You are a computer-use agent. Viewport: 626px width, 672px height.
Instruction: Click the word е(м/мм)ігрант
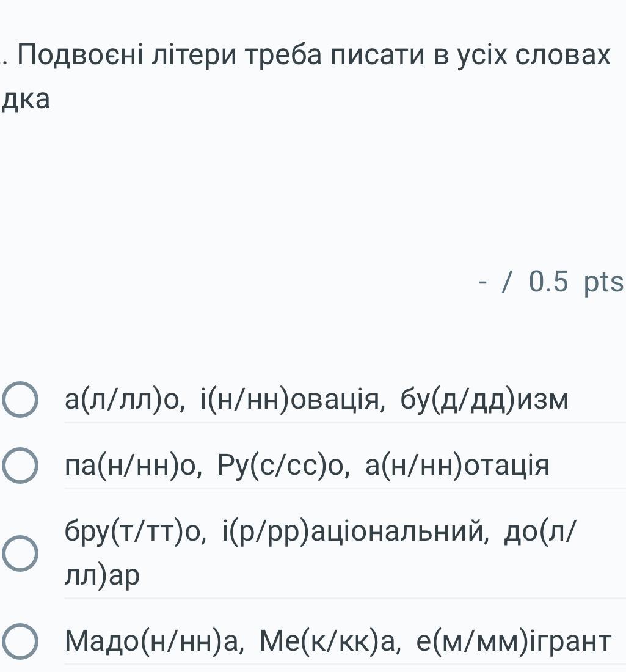coord(513,641)
